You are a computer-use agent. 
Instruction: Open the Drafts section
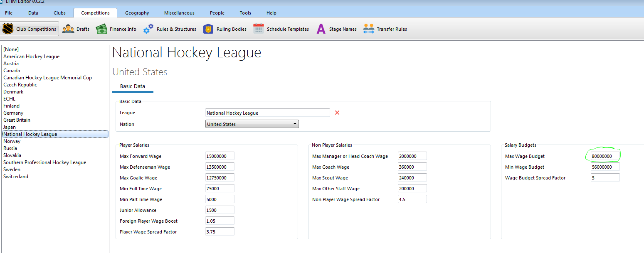76,29
